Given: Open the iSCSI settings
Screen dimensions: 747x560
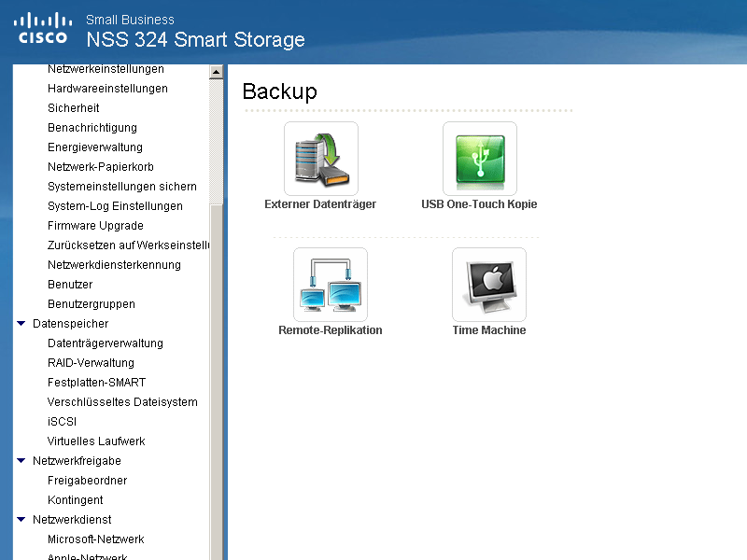Looking at the screenshot, I should (62, 422).
